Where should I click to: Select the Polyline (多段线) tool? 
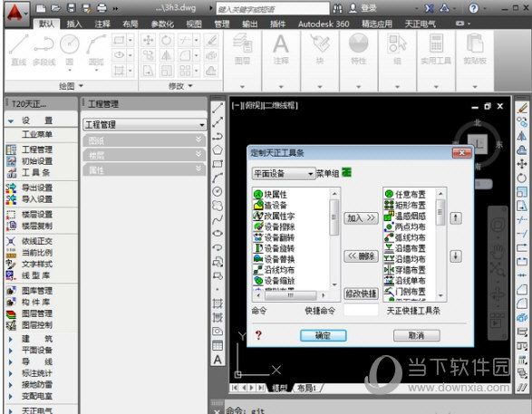tap(44, 50)
